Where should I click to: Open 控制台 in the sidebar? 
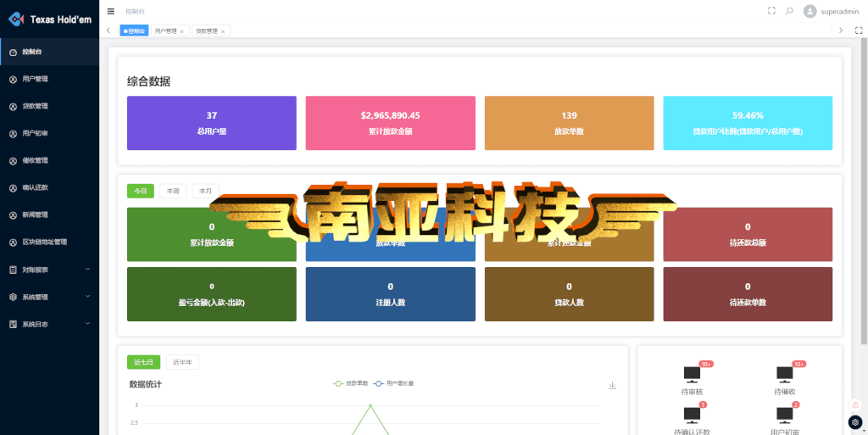point(49,52)
